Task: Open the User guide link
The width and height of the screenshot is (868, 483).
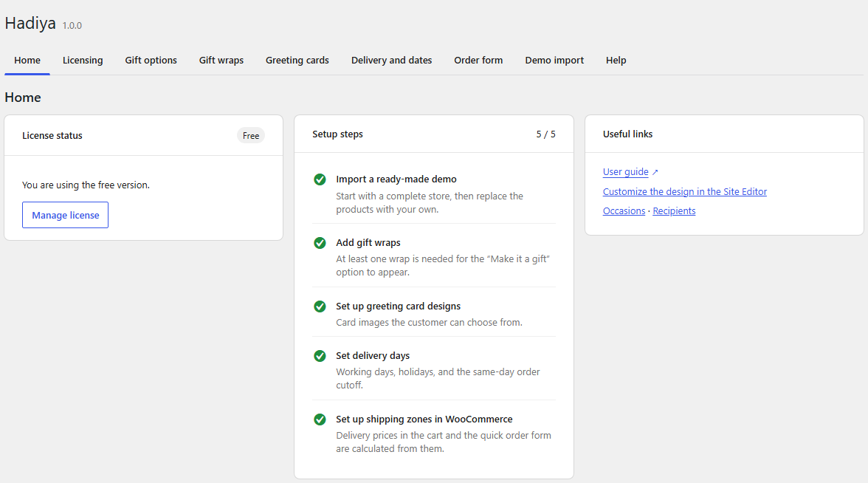Action: pos(626,171)
